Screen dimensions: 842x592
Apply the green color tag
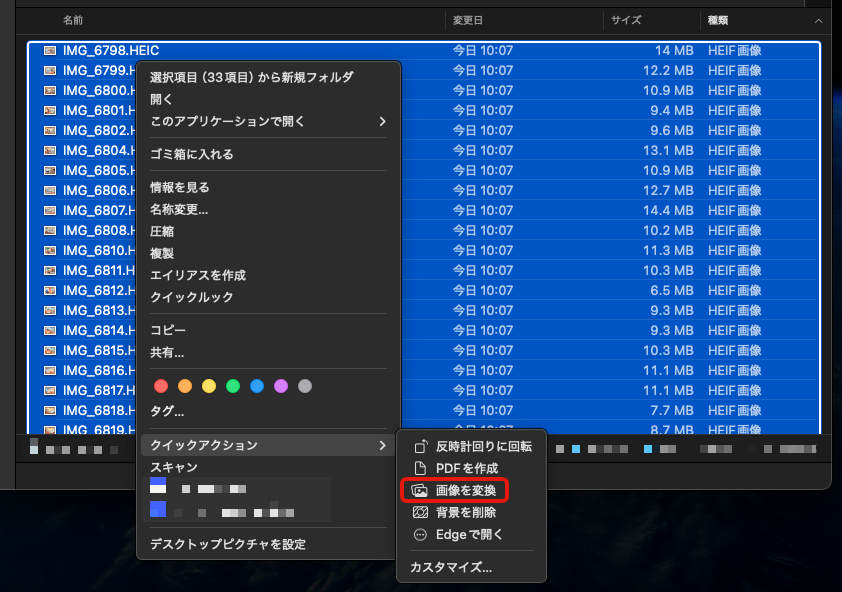click(x=233, y=386)
